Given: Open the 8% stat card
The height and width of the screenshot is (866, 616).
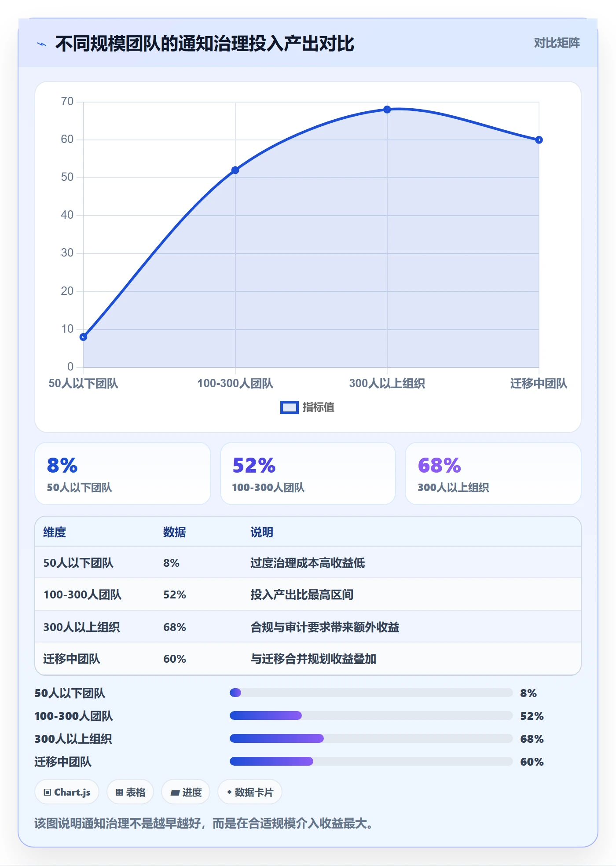Looking at the screenshot, I should [123, 473].
